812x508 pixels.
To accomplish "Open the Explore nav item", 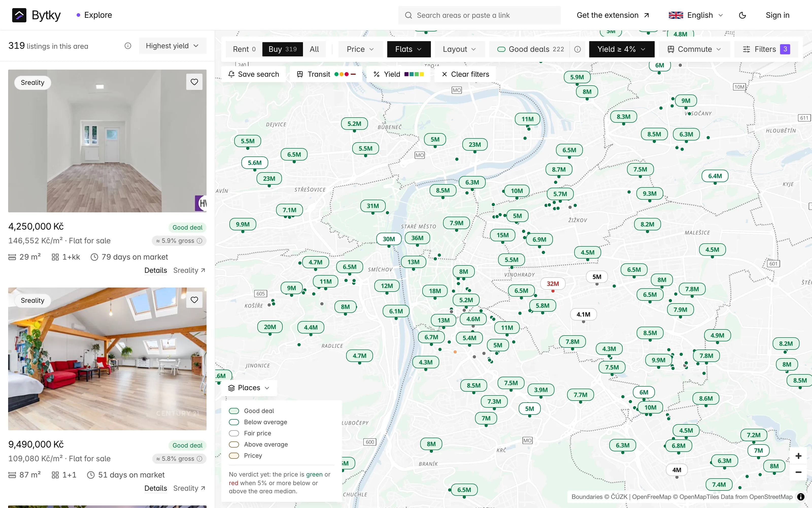I will point(94,15).
